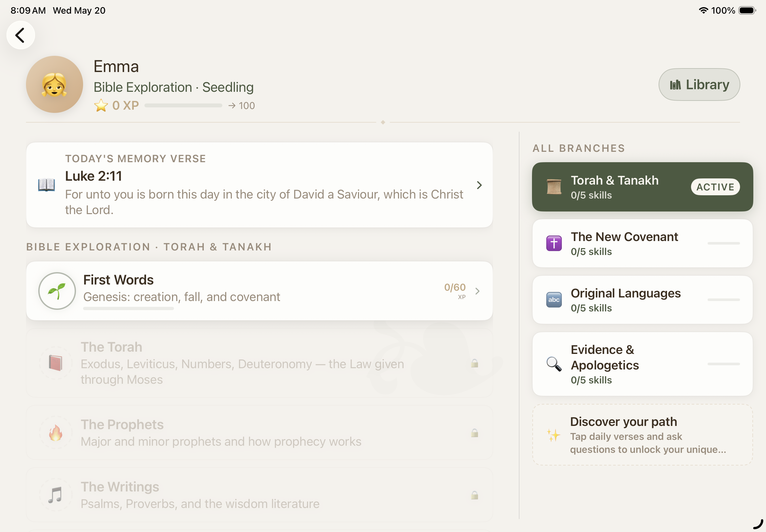Click the battery status icon
The height and width of the screenshot is (532, 766).
[747, 10]
